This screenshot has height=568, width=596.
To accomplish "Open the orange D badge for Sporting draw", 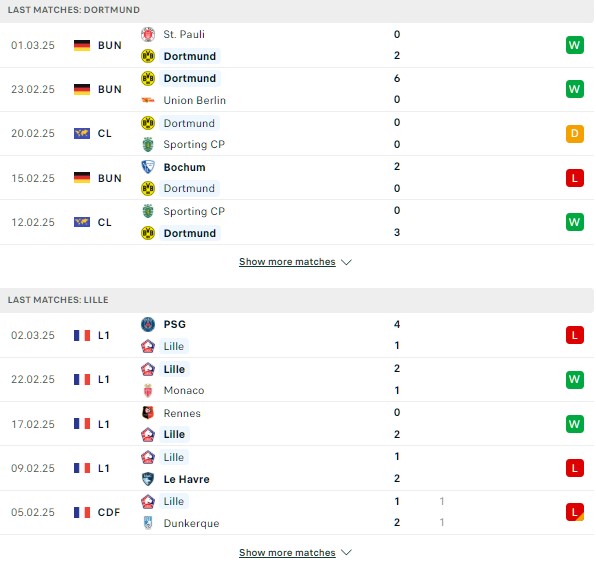I will pos(574,133).
